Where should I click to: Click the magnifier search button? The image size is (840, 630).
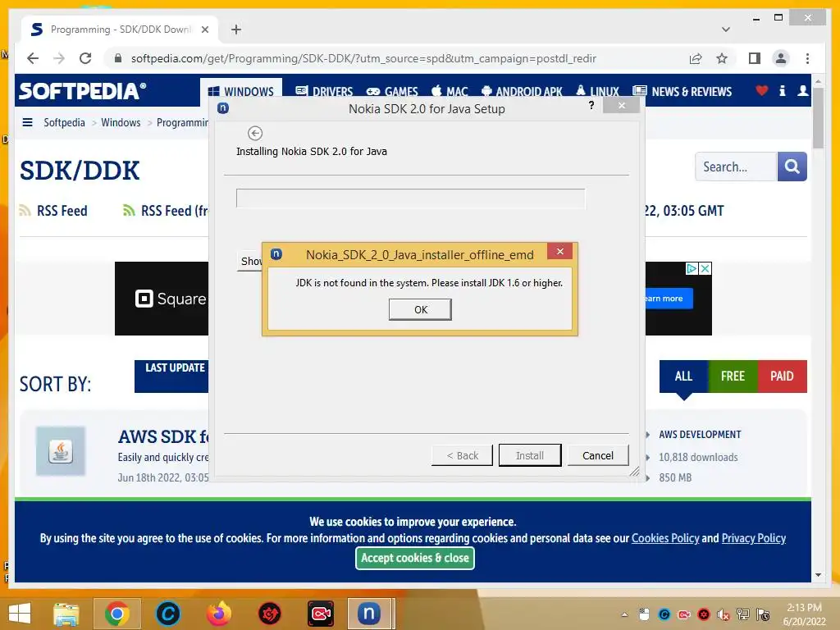pyautogui.click(x=792, y=167)
